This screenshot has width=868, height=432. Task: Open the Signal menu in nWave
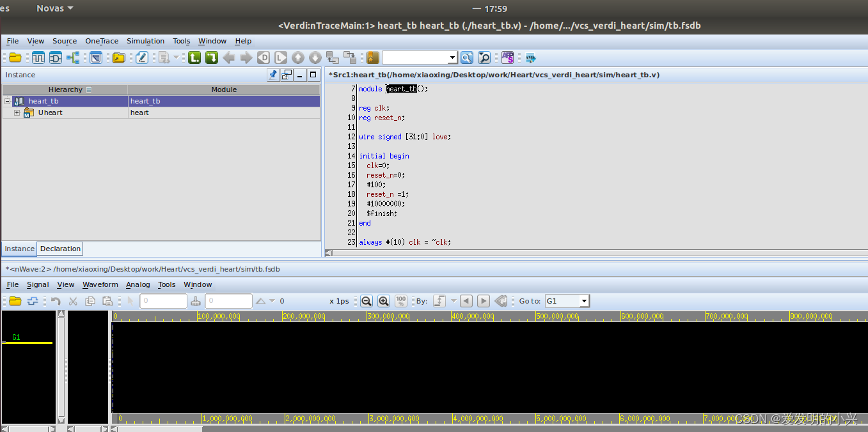(x=38, y=284)
